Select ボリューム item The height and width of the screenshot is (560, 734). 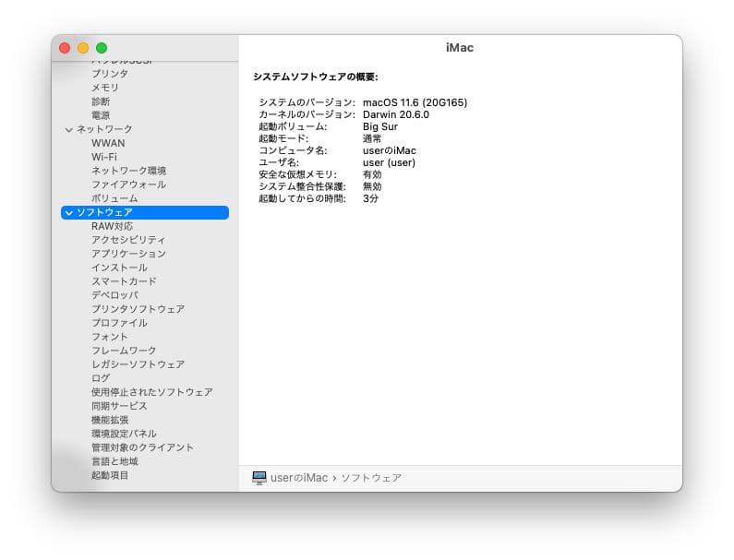click(x=114, y=199)
